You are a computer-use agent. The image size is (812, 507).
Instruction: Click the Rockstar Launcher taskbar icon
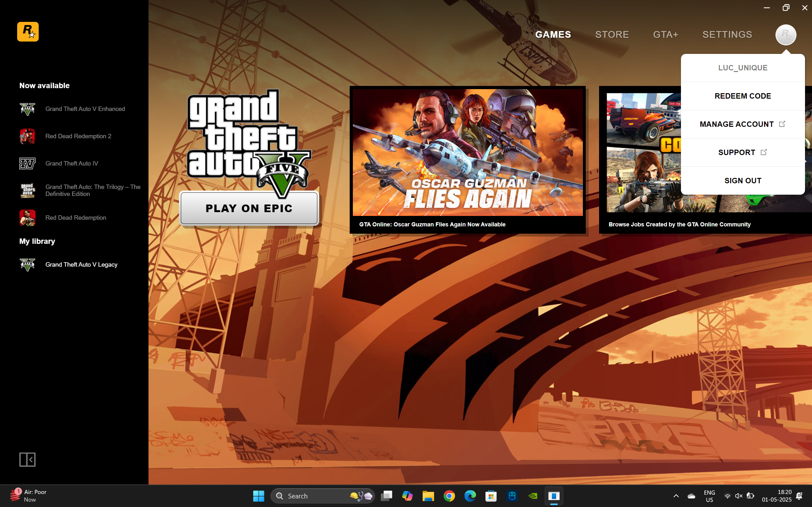[554, 496]
